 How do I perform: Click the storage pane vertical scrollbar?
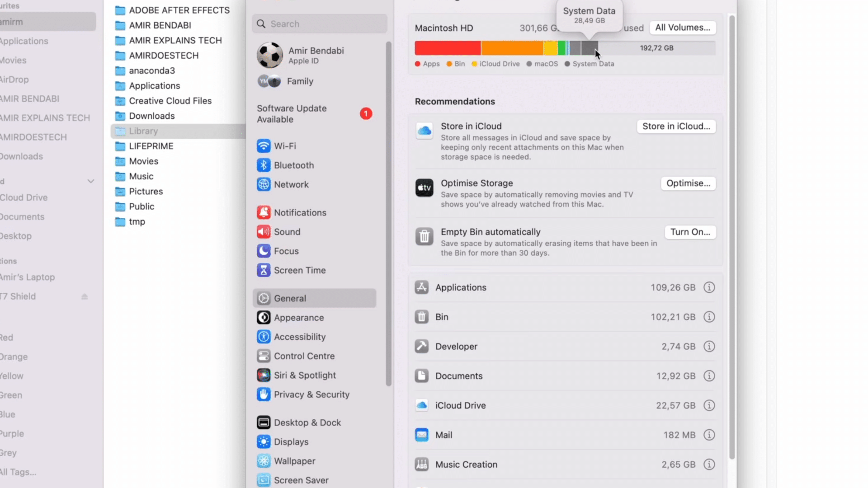(732, 237)
